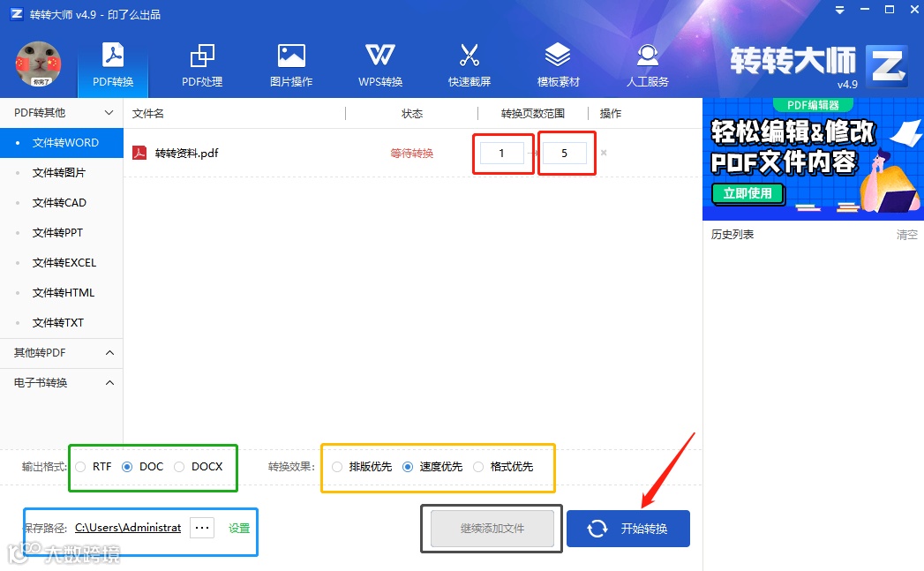Click the Z app logo in title bar
Viewport: 924px width, 571px height.
coord(17,13)
